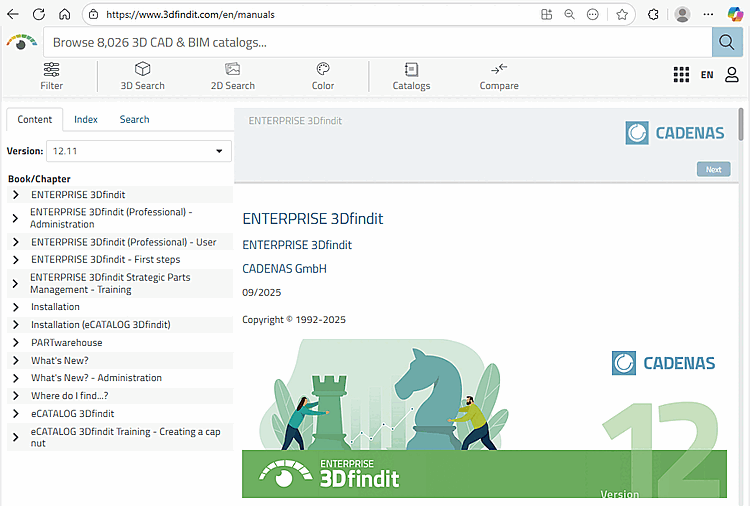This screenshot has height=506, width=750.
Task: Open ENTERPRISE 3Dfindit (Professional) - User entry
Action: pyautogui.click(x=123, y=242)
